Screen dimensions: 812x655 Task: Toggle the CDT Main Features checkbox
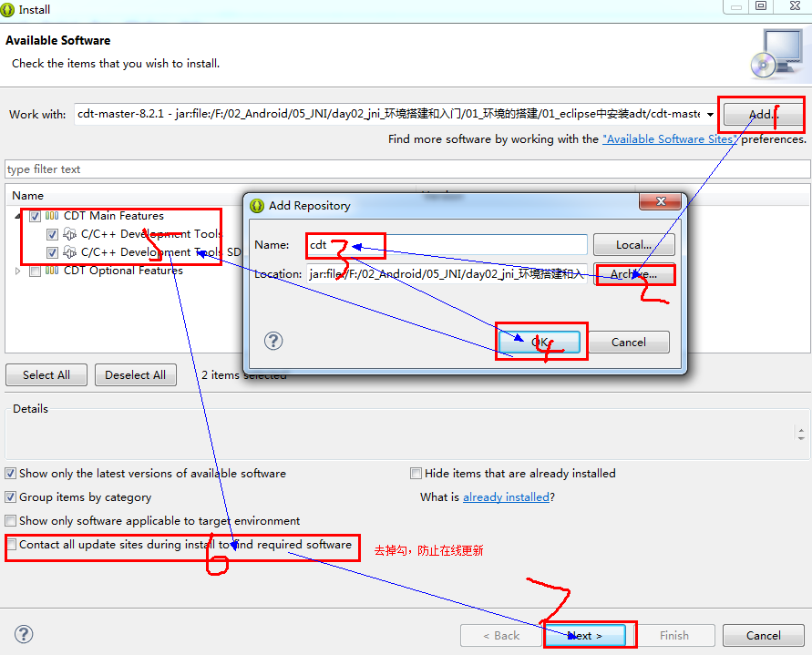click(x=35, y=217)
